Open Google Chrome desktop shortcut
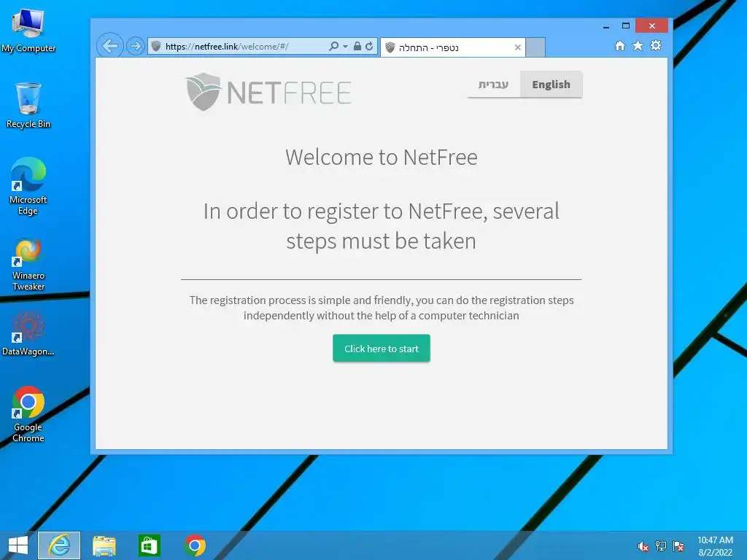The width and height of the screenshot is (747, 560). tap(28, 414)
